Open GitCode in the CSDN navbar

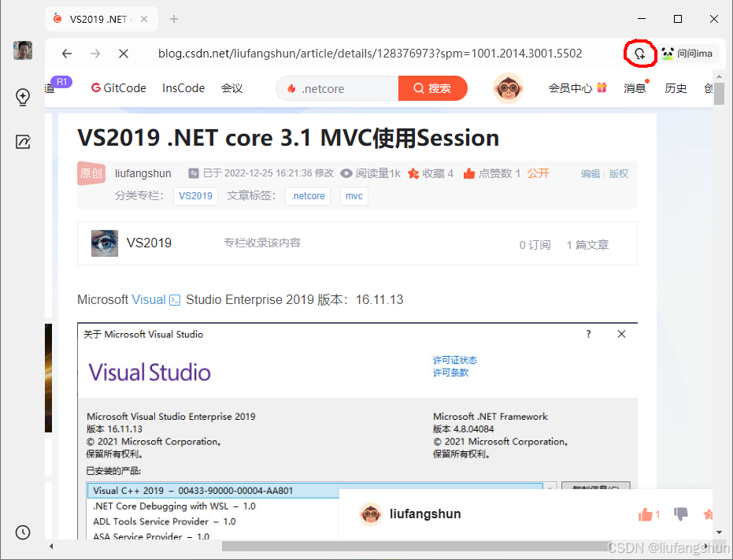coord(119,88)
